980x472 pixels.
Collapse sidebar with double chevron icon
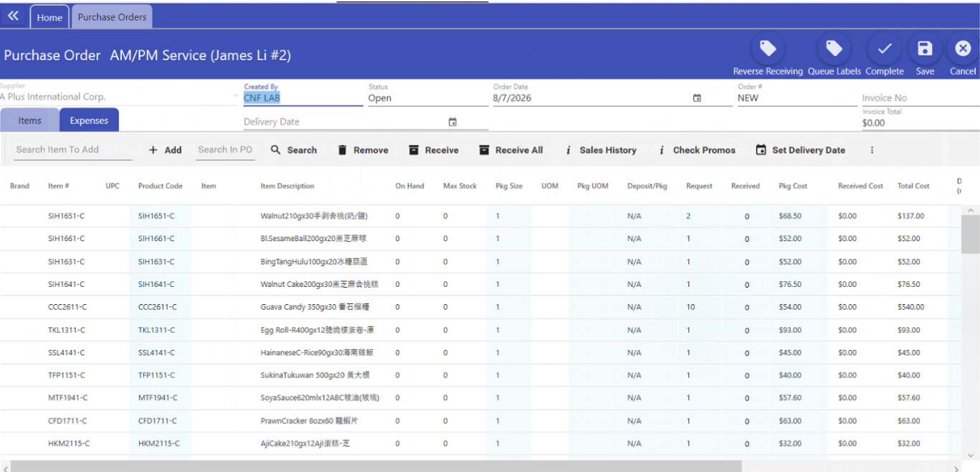13,16
